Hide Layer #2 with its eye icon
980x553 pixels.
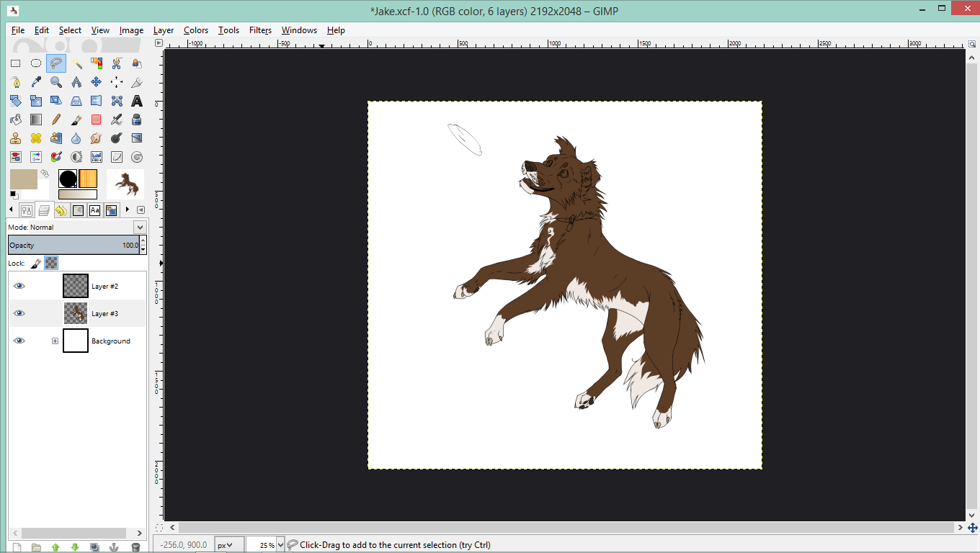click(19, 286)
